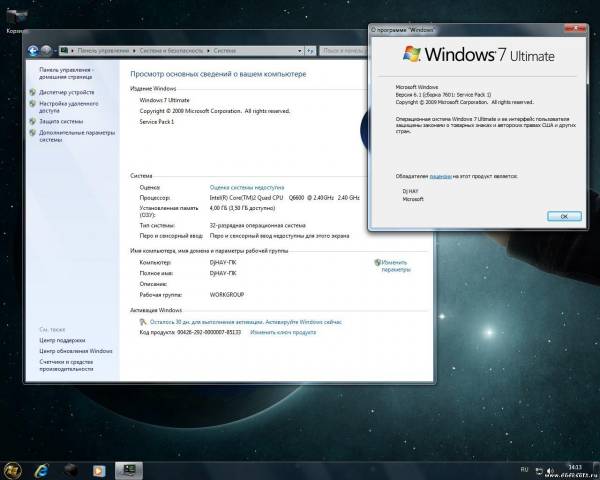This screenshot has height=480, width=600.
Task: Launch Internet Explorer from taskbar
Action: click(x=41, y=470)
